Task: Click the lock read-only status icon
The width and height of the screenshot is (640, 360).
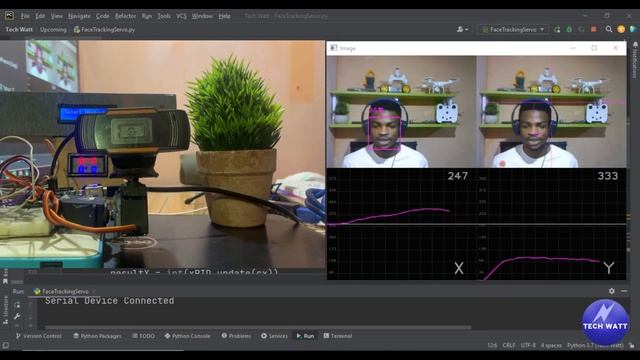Action: pos(632,345)
